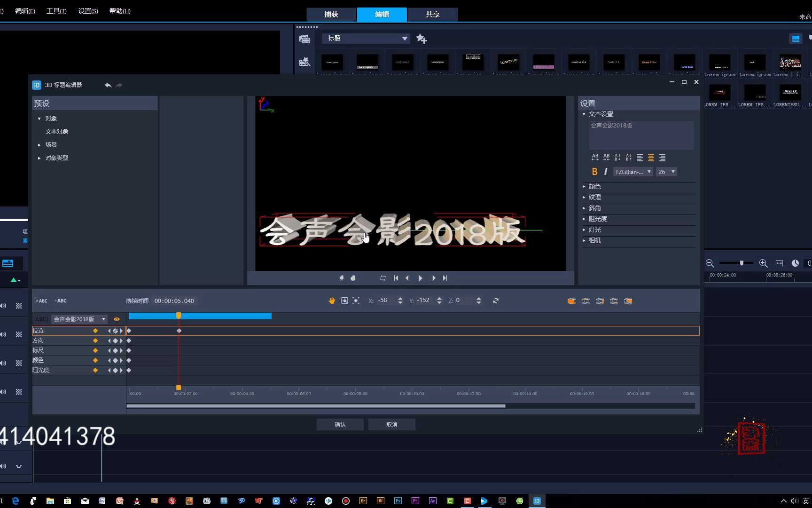Image resolution: width=812 pixels, height=508 pixels.
Task: Switch to the 编辑 tab
Action: (x=382, y=15)
